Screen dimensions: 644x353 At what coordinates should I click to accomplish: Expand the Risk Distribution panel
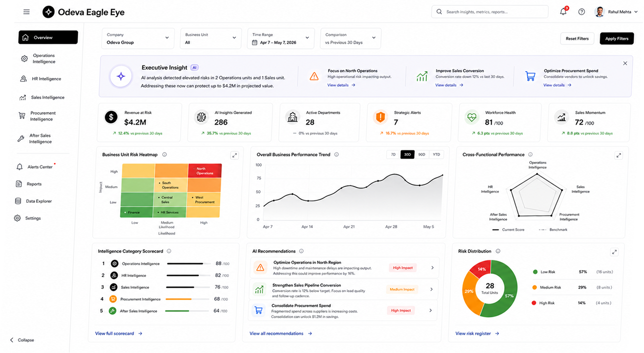[614, 252]
